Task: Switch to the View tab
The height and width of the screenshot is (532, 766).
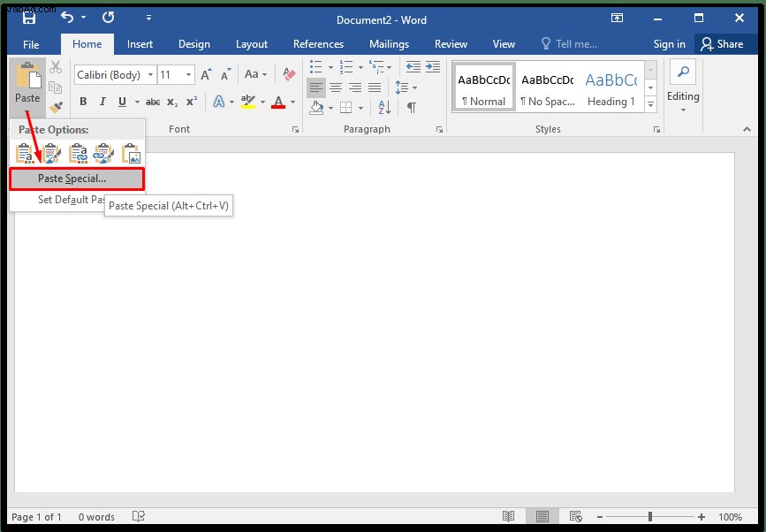Action: 504,44
